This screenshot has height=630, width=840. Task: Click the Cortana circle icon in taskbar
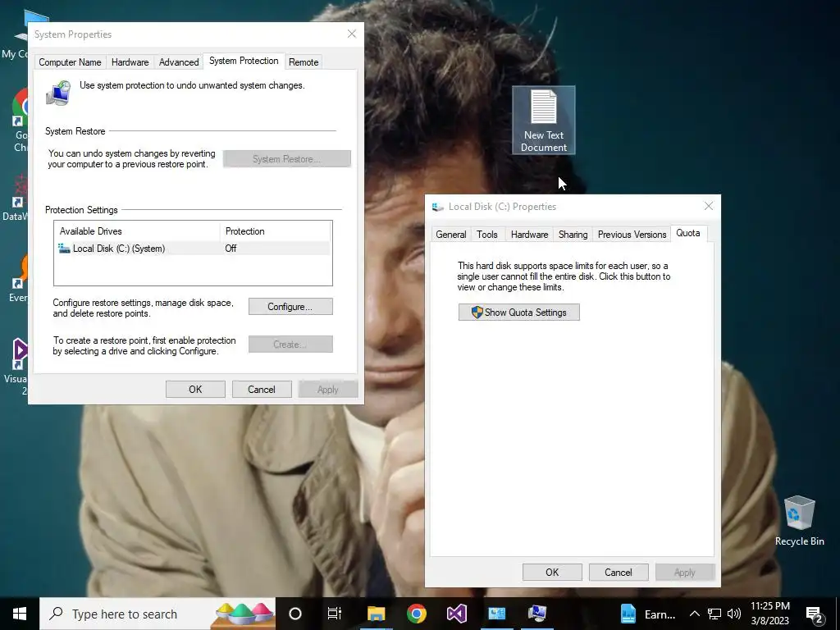click(x=295, y=614)
